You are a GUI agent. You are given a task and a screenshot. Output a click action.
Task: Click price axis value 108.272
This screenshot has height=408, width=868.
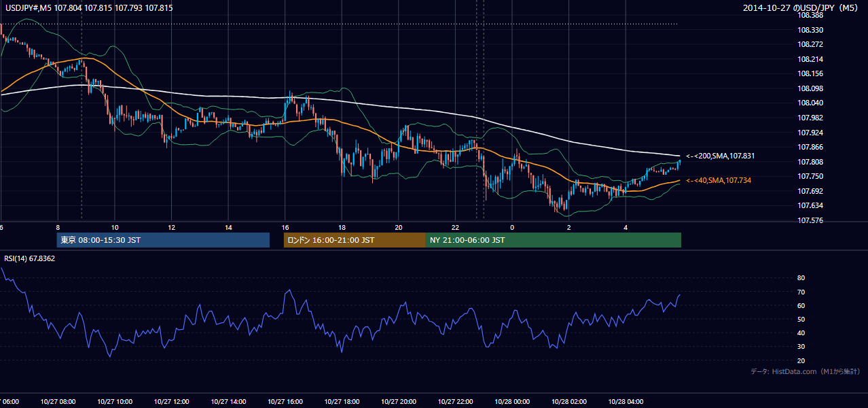[x=810, y=44]
